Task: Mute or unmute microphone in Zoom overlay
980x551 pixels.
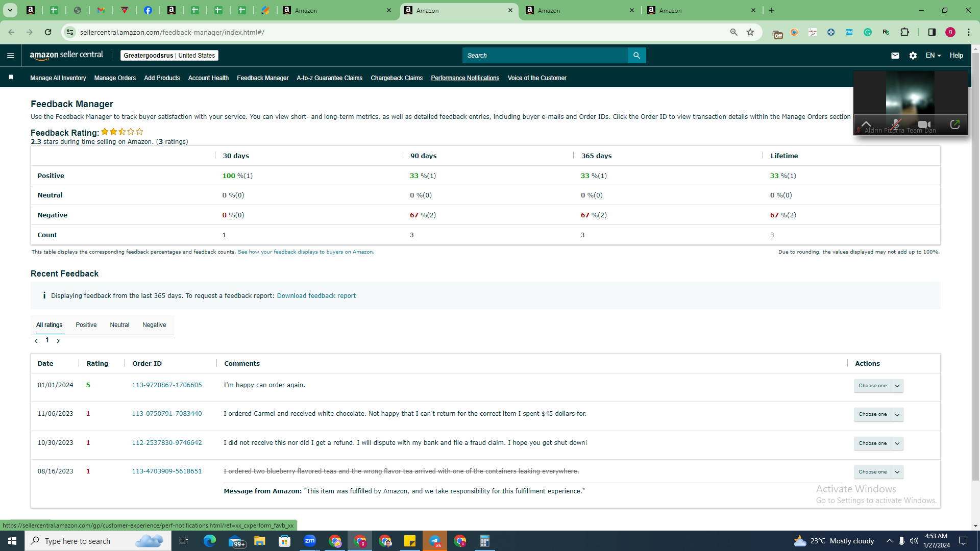Action: [895, 124]
